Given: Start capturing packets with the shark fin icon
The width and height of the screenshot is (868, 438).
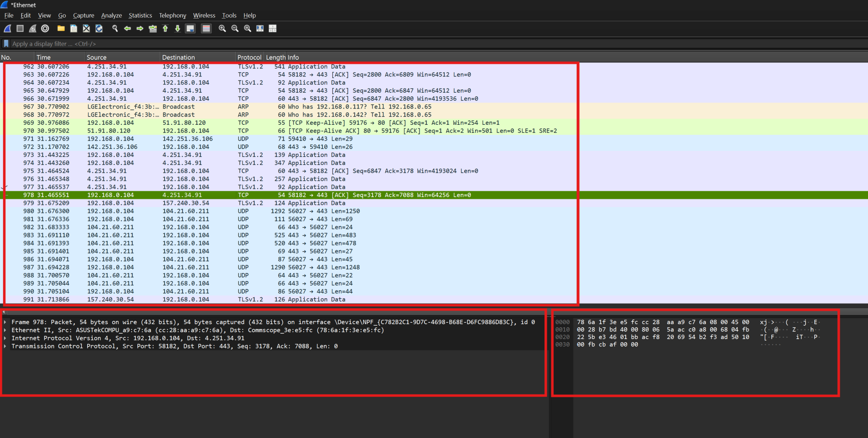Looking at the screenshot, I should point(8,28).
